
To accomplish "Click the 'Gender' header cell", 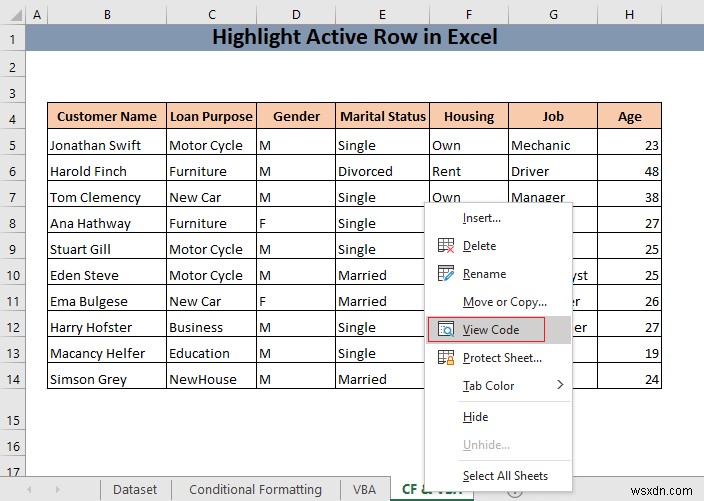I will pyautogui.click(x=296, y=116).
